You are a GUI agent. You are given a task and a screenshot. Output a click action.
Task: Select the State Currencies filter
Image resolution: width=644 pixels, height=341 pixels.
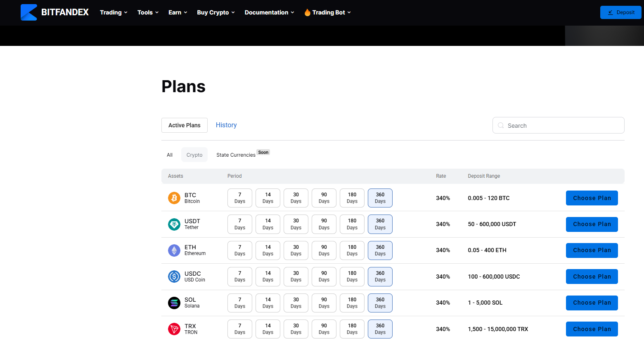[x=236, y=155]
